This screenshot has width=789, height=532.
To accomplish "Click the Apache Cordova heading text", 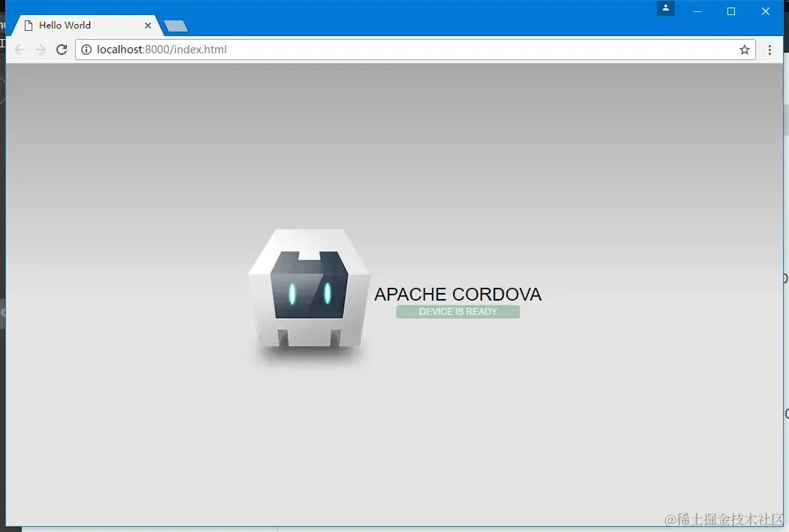I will 458,295.
